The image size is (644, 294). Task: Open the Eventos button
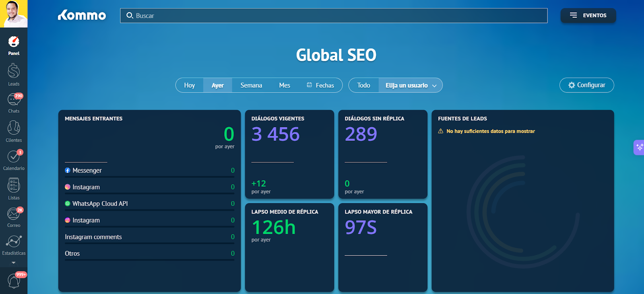[x=588, y=15]
